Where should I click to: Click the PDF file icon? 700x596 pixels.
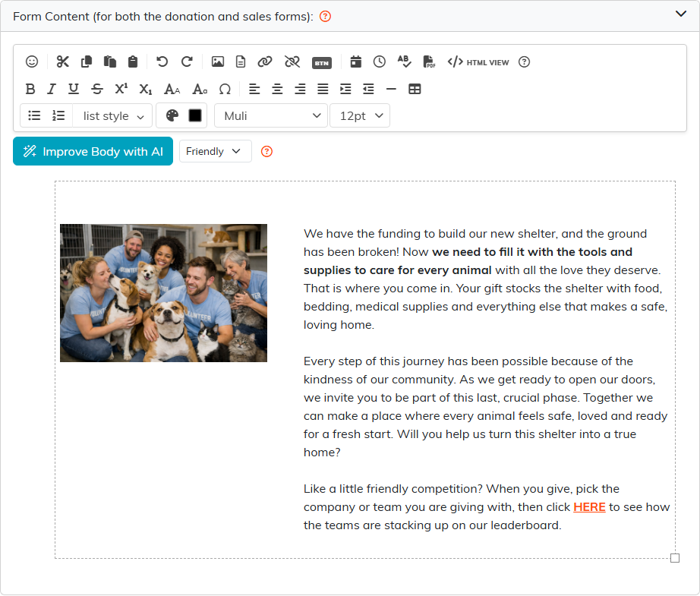click(x=429, y=61)
